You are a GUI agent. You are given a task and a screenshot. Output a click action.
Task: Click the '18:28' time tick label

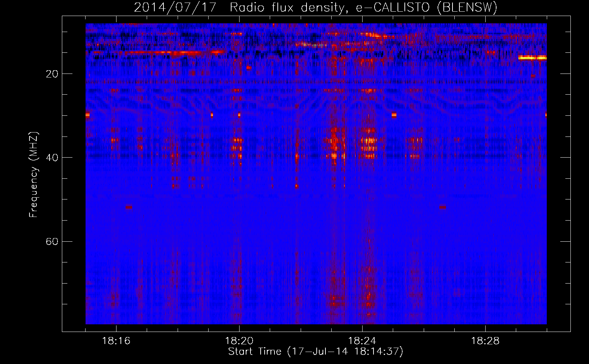point(485,341)
